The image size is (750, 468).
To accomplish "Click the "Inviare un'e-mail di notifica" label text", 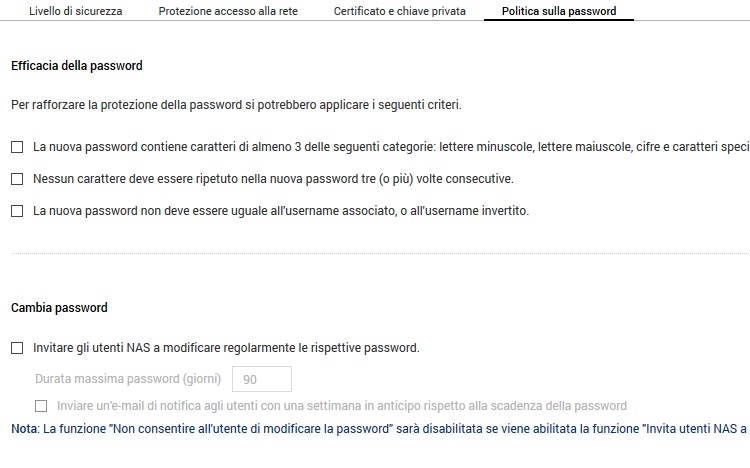I will 341,406.
